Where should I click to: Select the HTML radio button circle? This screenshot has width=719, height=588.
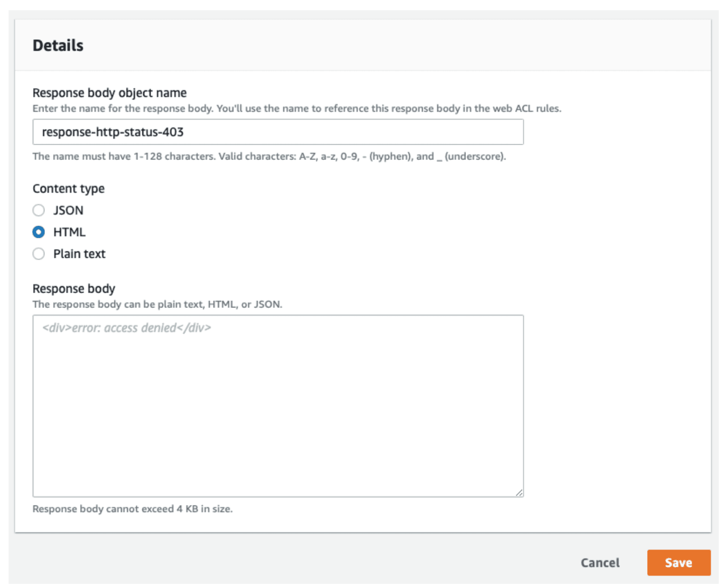(x=39, y=232)
